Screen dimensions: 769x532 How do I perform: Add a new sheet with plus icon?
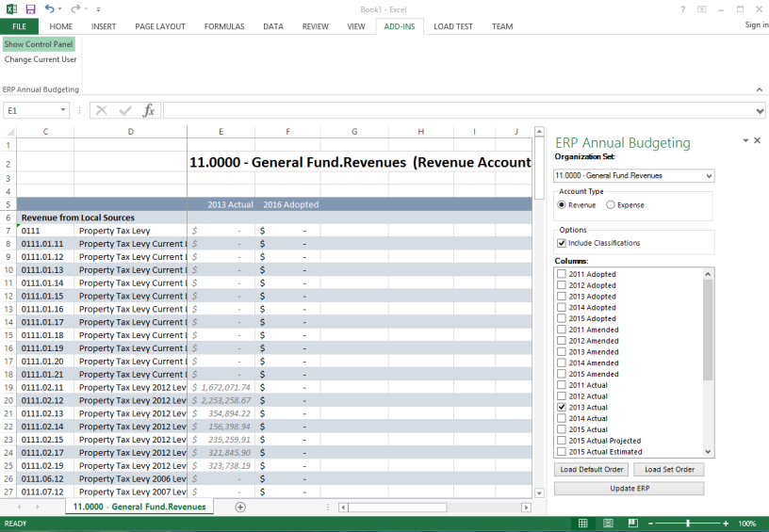[x=240, y=507]
